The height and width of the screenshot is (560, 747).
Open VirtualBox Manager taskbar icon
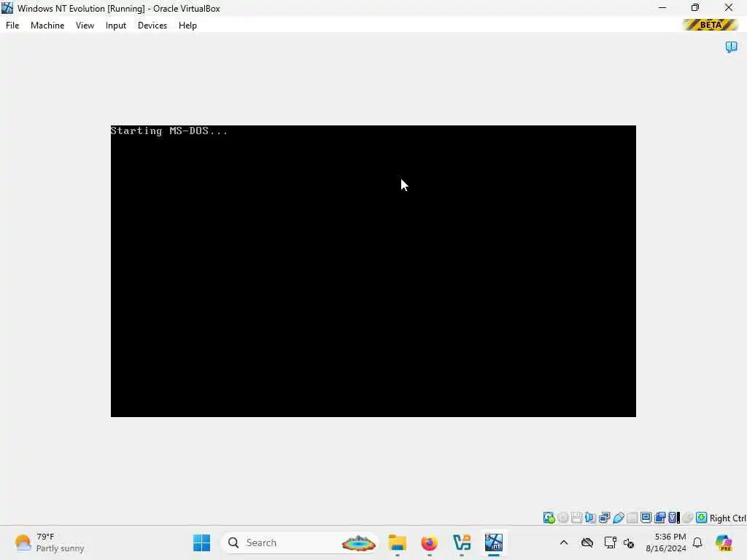pyautogui.click(x=462, y=542)
